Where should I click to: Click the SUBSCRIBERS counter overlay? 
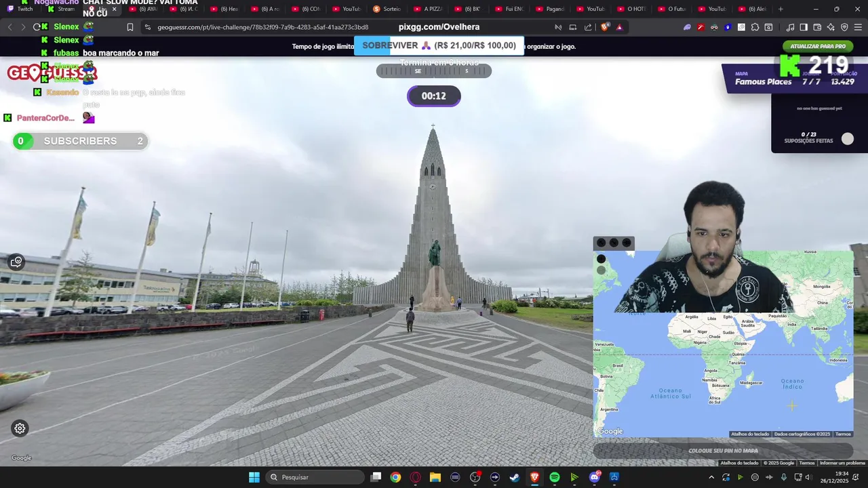tap(80, 141)
